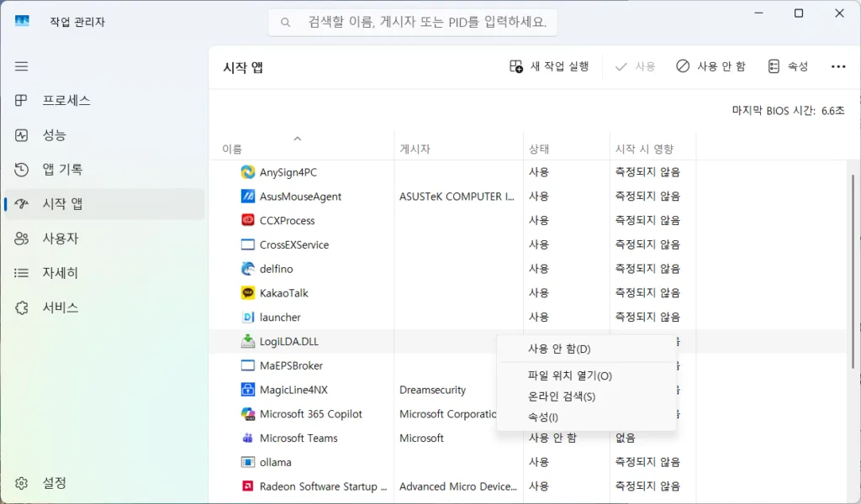Click Microsoft Teams 없음 impact cell
This screenshot has height=504, width=861.
(x=625, y=438)
